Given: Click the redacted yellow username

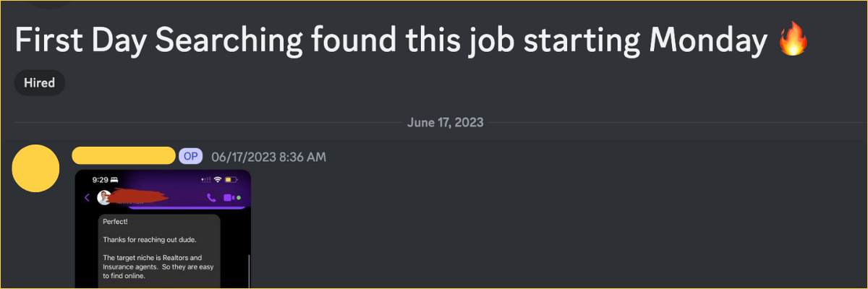Looking at the screenshot, I should [124, 156].
